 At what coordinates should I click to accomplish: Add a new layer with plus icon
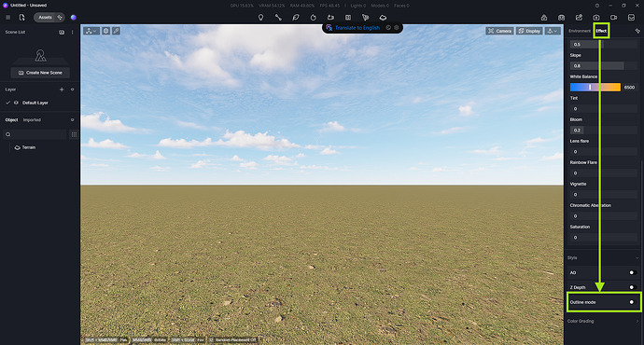[x=62, y=90]
